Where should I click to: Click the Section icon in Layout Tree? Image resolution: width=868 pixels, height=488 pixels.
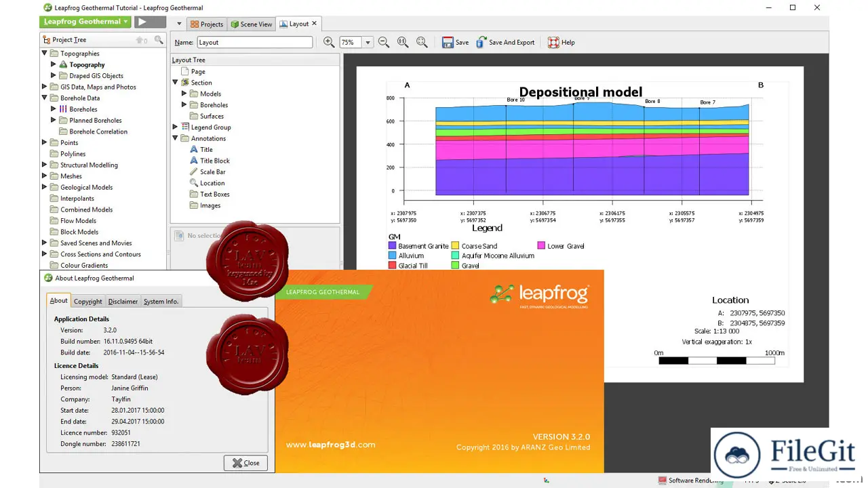point(185,83)
